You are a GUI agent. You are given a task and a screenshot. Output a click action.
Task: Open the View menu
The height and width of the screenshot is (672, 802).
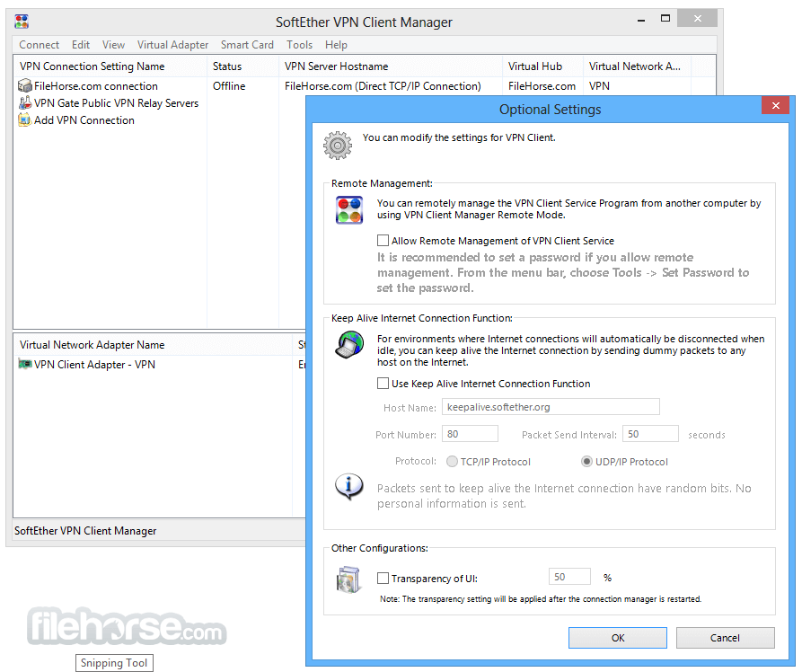[113, 45]
